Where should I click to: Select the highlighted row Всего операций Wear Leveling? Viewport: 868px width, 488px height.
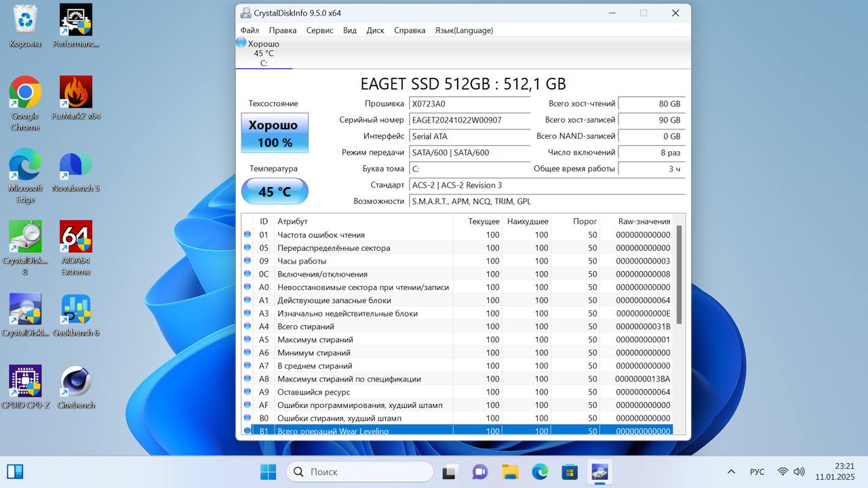[458, 430]
